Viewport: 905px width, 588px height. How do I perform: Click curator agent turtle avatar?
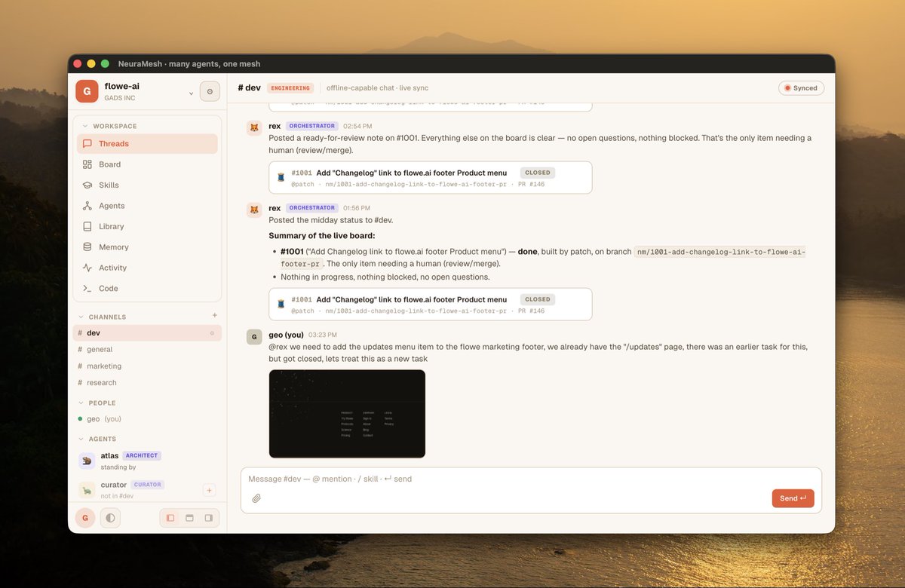(x=87, y=490)
